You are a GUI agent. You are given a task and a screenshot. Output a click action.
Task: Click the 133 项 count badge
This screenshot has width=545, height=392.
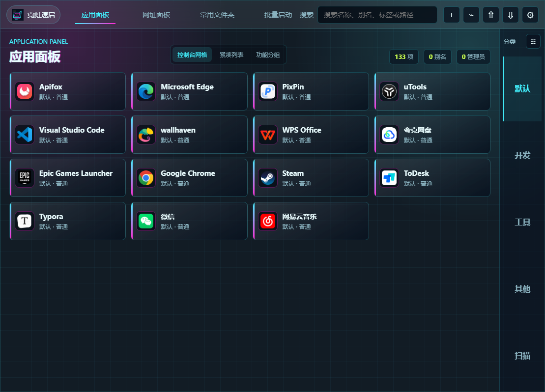click(x=404, y=56)
